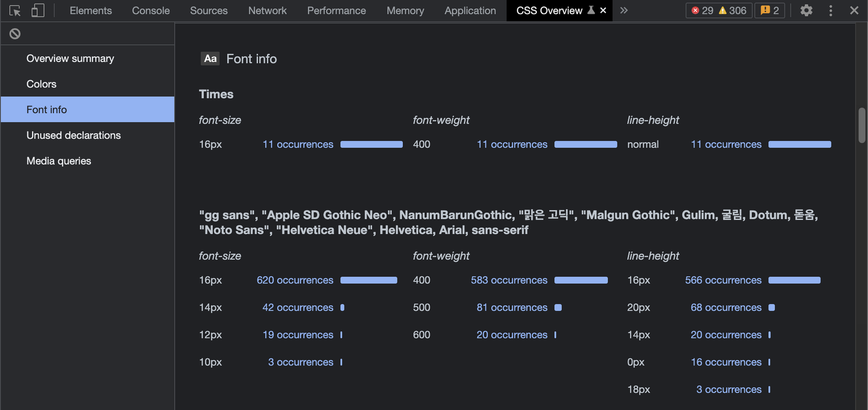Screen dimensions: 868x410
Task: Open the three-dot customize menu
Action: 831,10
